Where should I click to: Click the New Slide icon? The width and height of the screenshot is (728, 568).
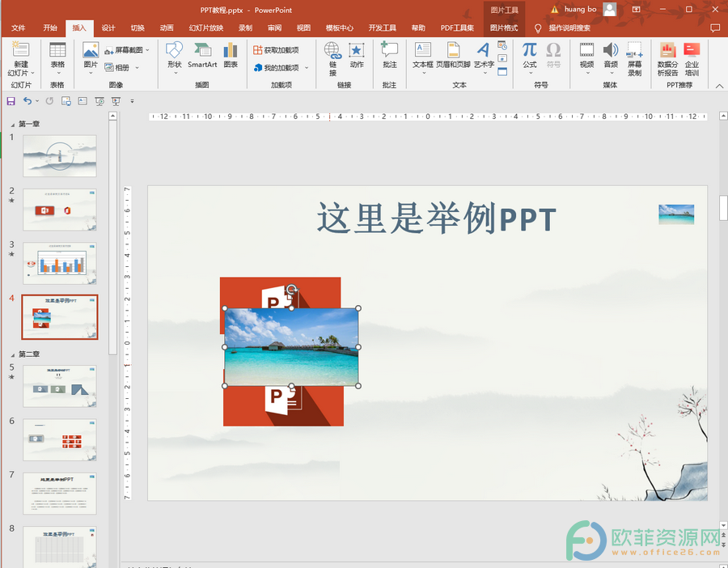20,49
